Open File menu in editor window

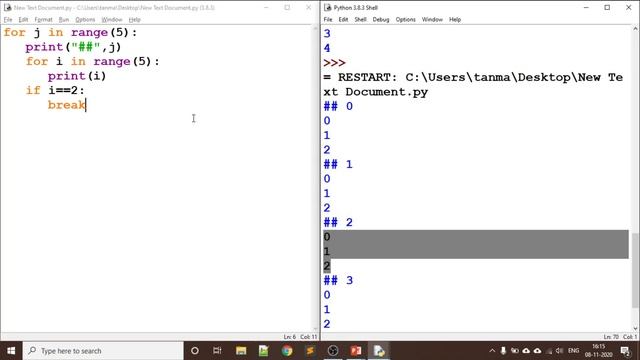tap(8, 20)
